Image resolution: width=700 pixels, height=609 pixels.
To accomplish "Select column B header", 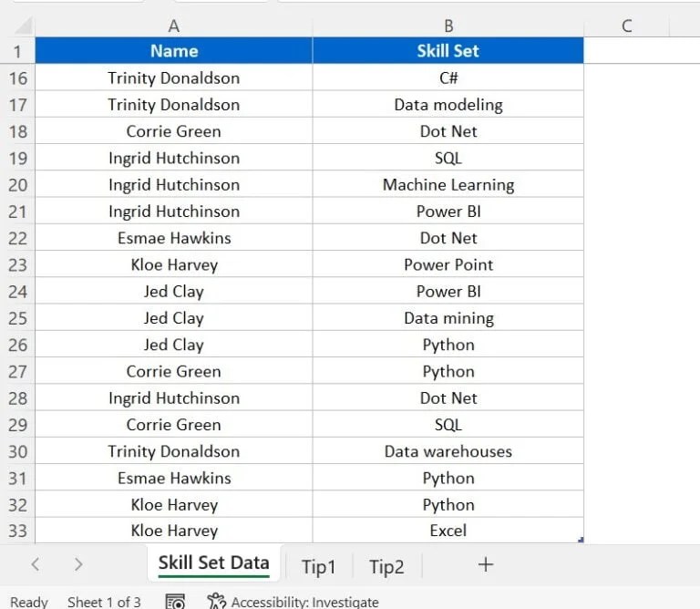I will [x=448, y=26].
